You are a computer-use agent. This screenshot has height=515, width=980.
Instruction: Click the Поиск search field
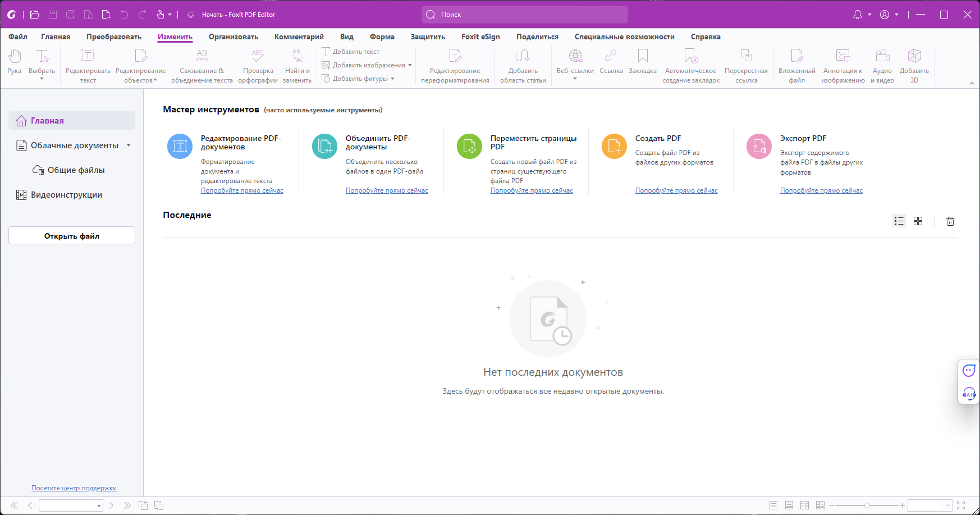[x=525, y=15]
